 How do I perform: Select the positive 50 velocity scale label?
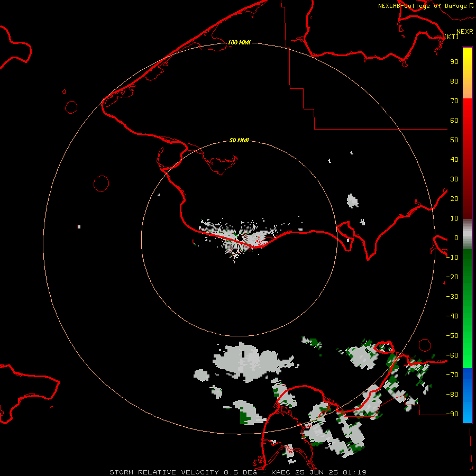tap(454, 140)
